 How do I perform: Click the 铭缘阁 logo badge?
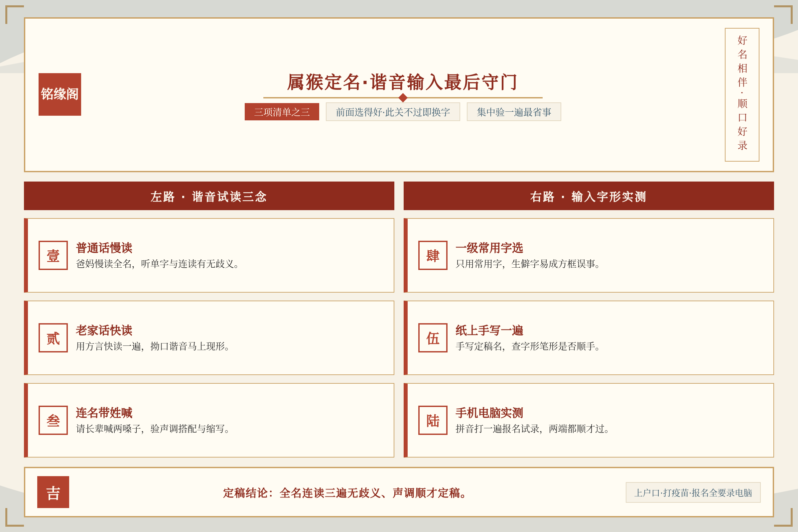(x=60, y=94)
